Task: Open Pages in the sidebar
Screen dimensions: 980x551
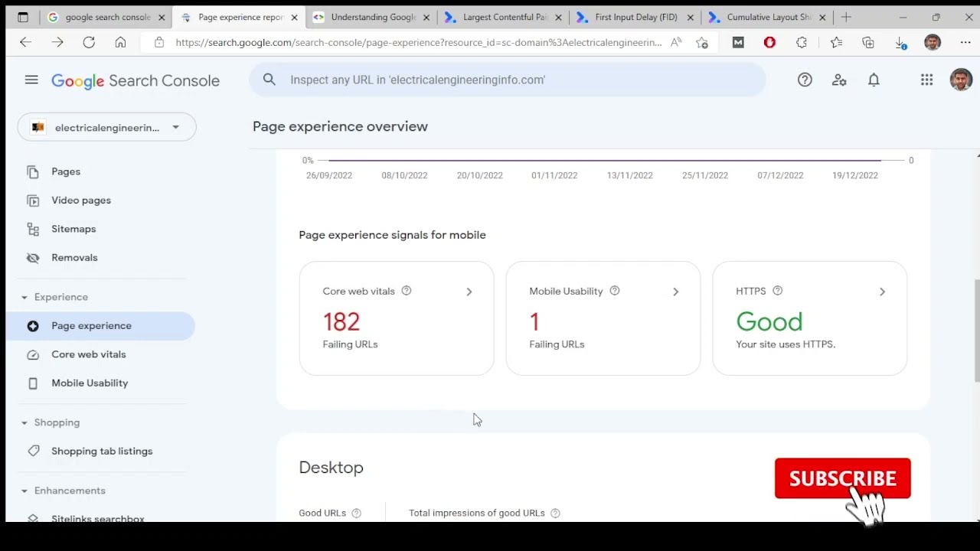Action: pyautogui.click(x=66, y=171)
